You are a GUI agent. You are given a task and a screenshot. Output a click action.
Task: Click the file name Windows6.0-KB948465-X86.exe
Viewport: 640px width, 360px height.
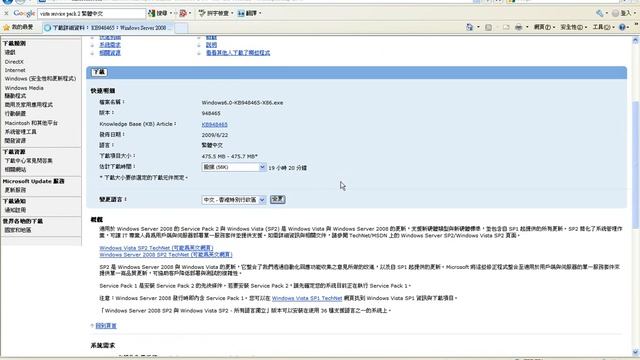tap(242, 102)
